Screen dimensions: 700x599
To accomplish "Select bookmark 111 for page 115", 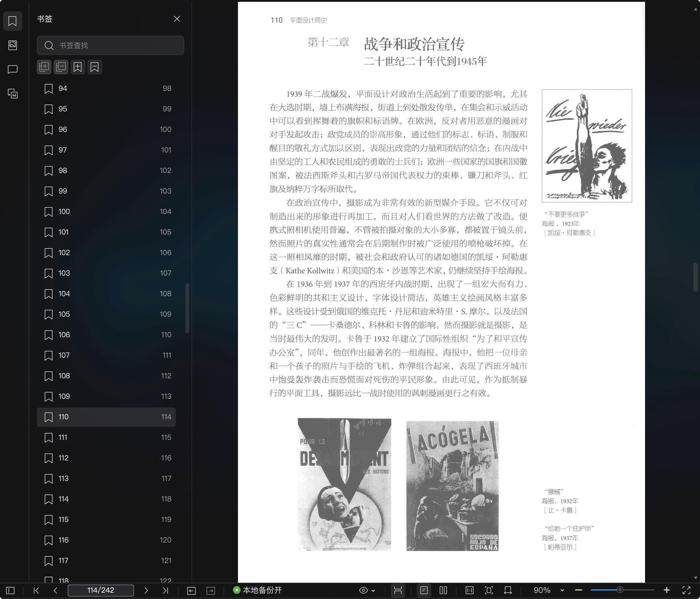I will [x=106, y=437].
